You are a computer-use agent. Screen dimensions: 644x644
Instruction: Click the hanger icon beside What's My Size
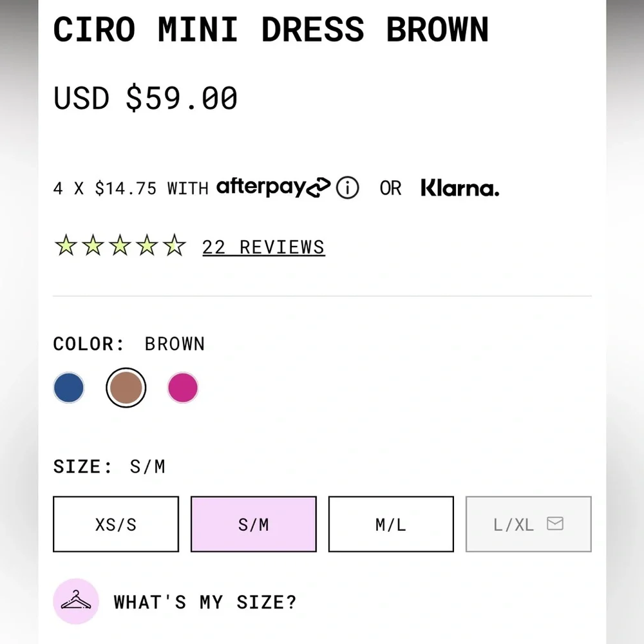pos(75,600)
